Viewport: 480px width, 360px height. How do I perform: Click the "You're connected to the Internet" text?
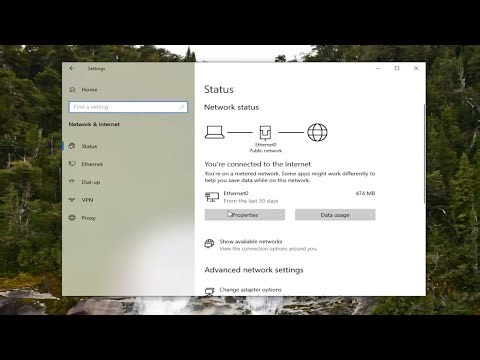258,164
